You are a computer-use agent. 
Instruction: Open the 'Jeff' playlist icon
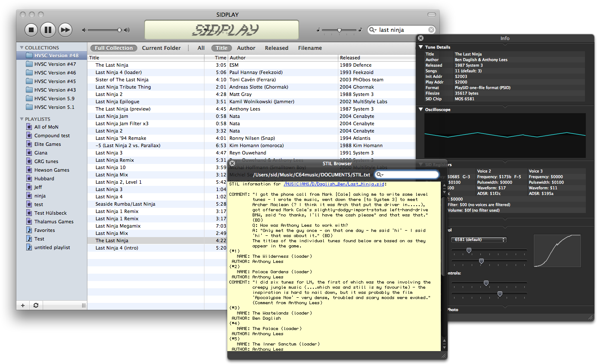coord(29,187)
